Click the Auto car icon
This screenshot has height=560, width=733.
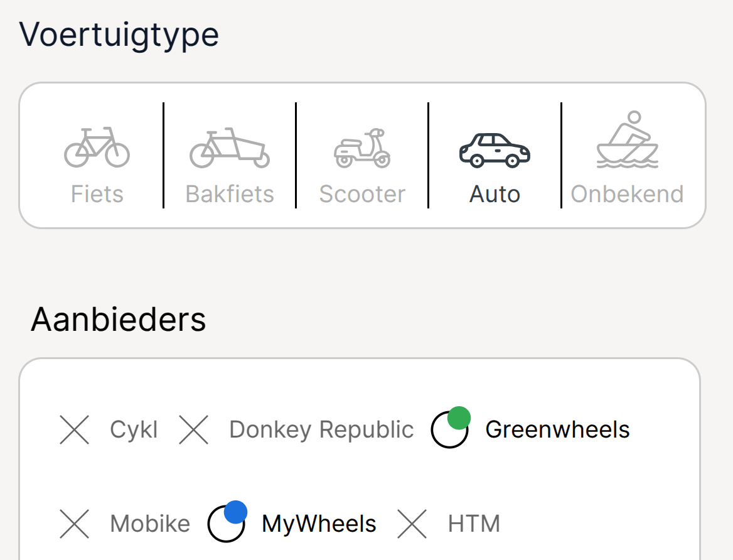[x=495, y=150]
